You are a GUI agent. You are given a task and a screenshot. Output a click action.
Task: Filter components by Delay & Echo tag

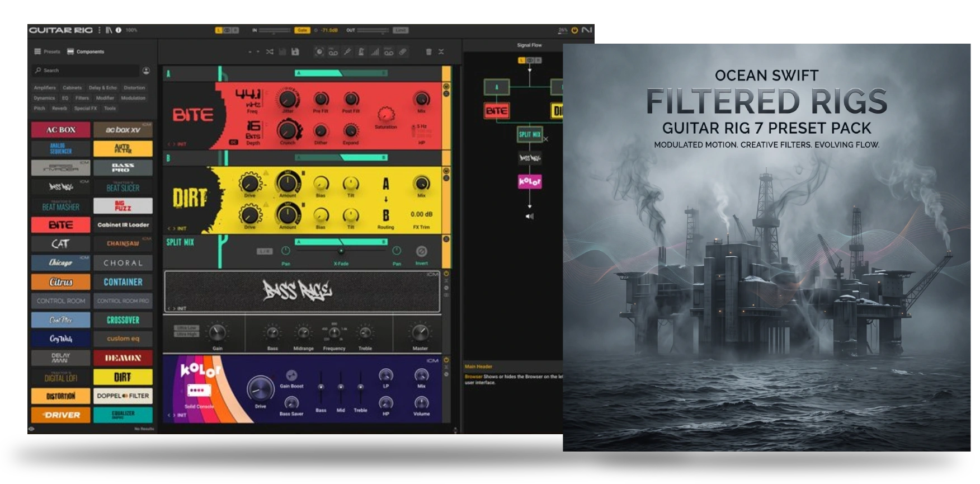tap(103, 88)
